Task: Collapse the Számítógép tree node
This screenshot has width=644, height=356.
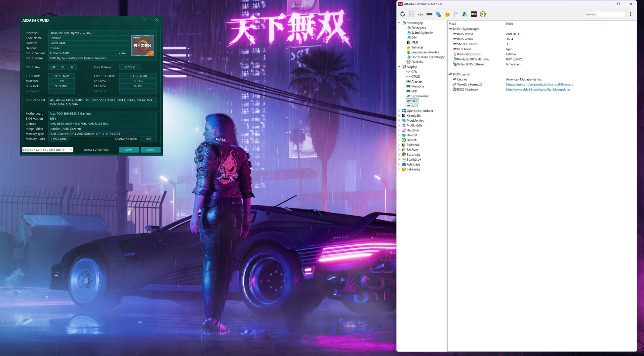Action: [399, 23]
